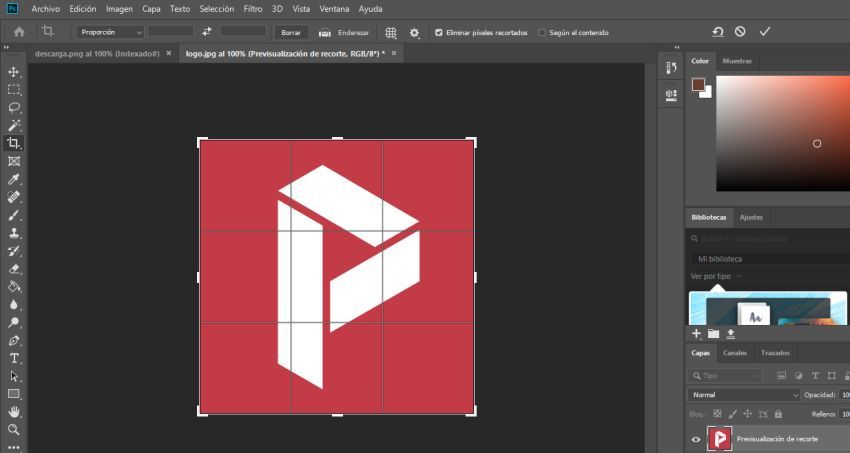The width and height of the screenshot is (850, 453).
Task: Toggle pixel layer filter in Capas
Action: [781, 376]
